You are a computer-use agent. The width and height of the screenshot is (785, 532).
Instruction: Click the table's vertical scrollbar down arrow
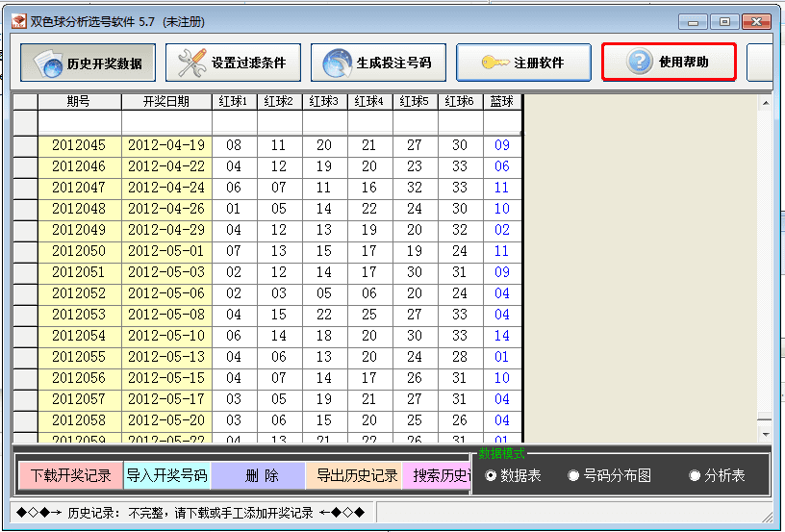pyautogui.click(x=764, y=436)
